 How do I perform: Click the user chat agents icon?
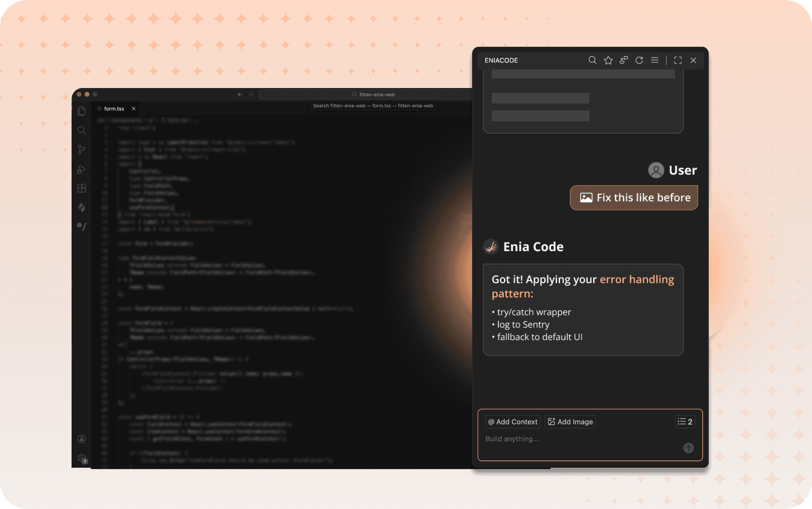tap(623, 60)
